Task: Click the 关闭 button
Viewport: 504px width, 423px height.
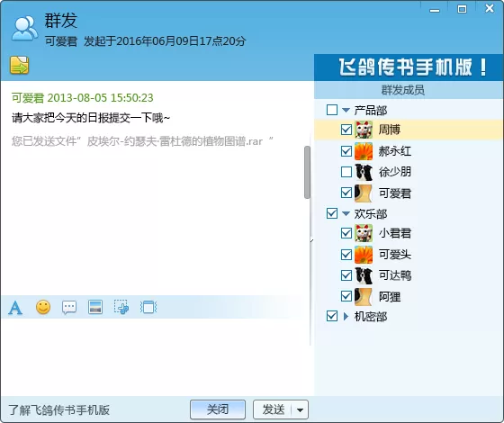Action: [x=218, y=409]
